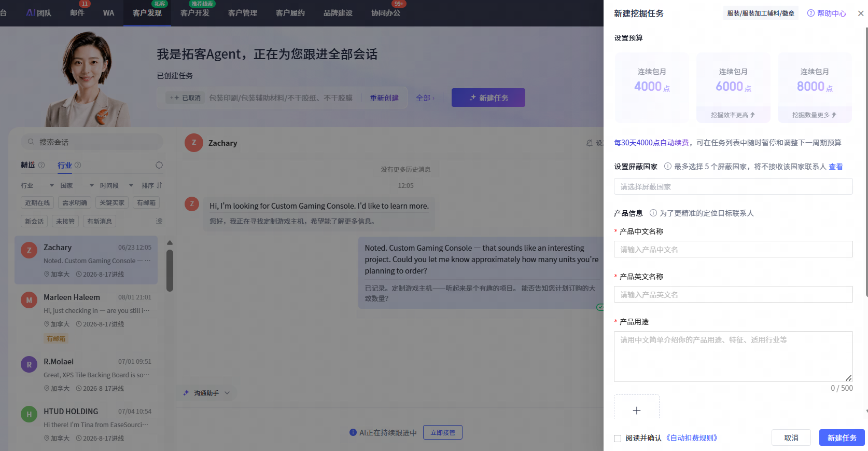Expand 行业 filter dropdown
The image size is (868, 451).
click(x=37, y=185)
